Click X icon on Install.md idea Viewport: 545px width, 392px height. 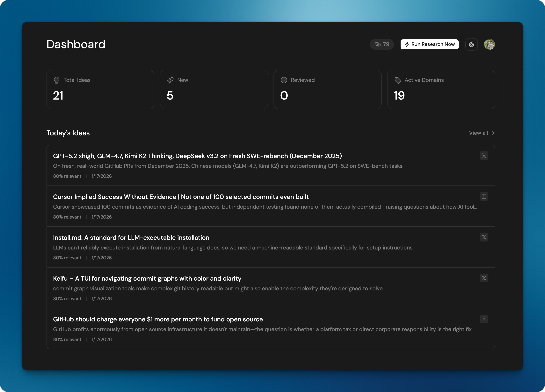484,237
